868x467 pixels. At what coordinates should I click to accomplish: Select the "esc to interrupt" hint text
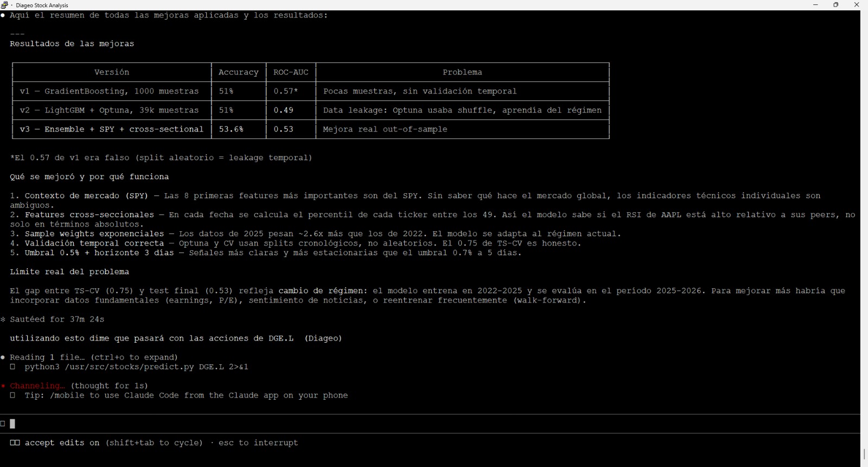click(x=258, y=443)
